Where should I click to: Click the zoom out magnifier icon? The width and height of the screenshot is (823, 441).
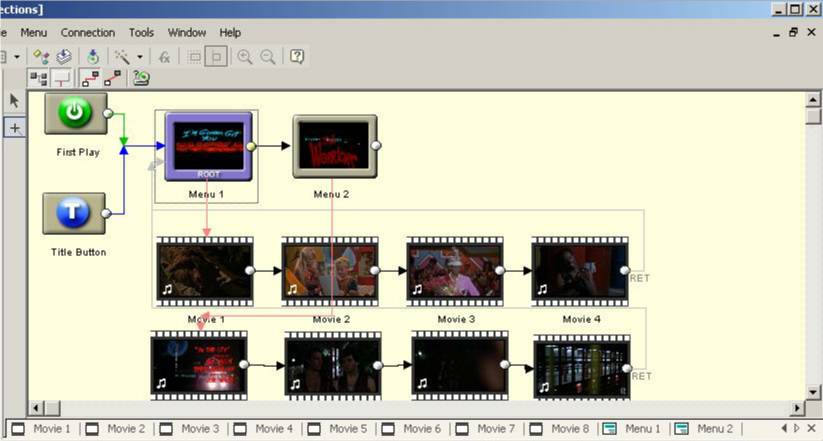(x=268, y=57)
